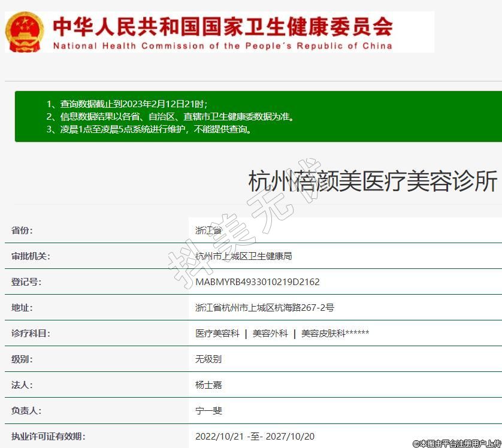Click 美容外科 in the 诊疗科目 row
Viewport: 502px width, 448px height.
(x=270, y=334)
